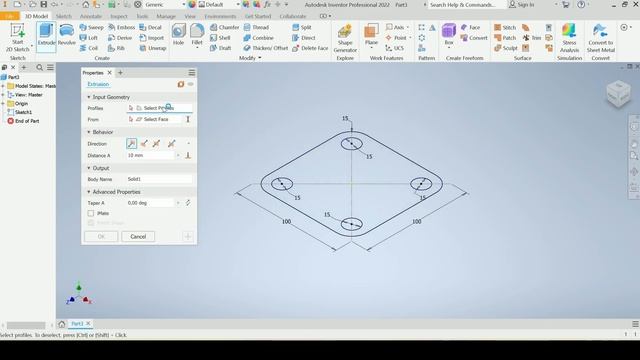Viewport: 640px width, 360px height.
Task: Toggle surface mode in Extrusion panel
Action: 180,84
